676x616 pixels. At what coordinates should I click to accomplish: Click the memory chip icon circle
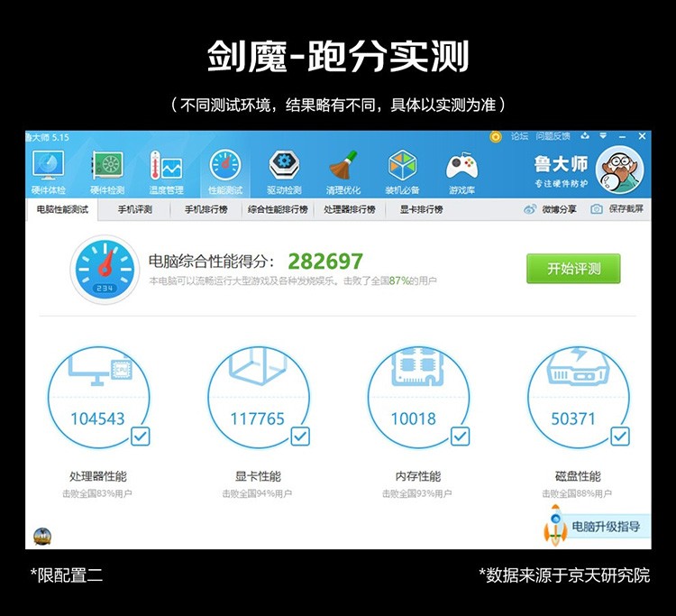point(418,398)
